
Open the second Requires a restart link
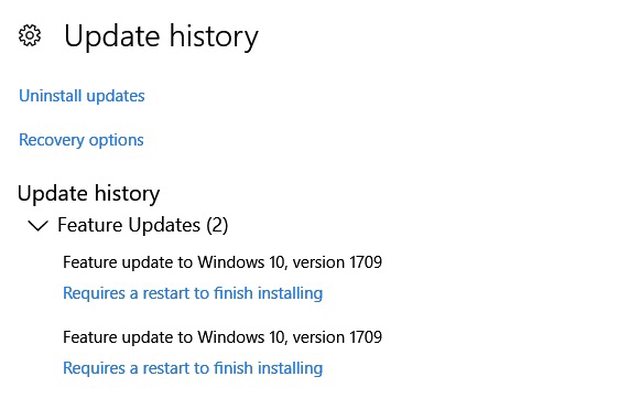pos(193,368)
